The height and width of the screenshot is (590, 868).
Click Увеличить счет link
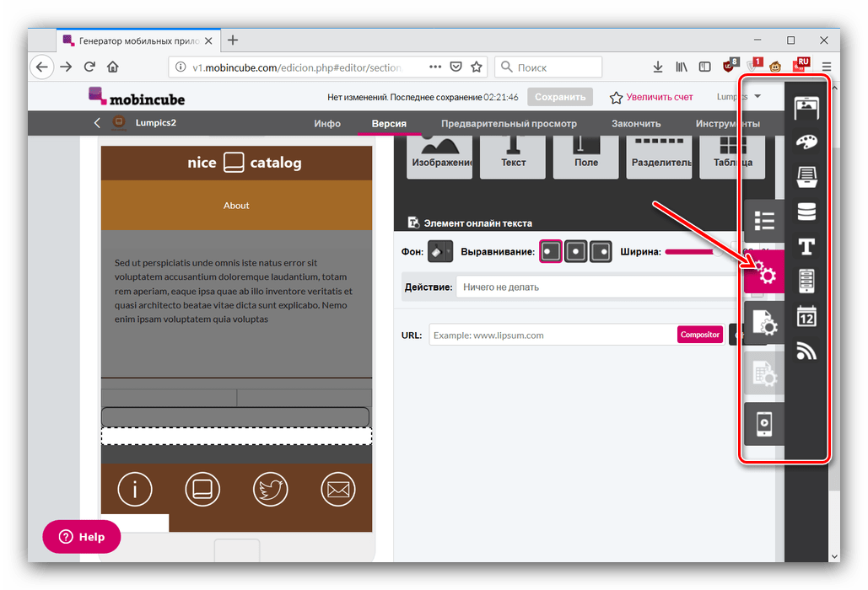660,97
